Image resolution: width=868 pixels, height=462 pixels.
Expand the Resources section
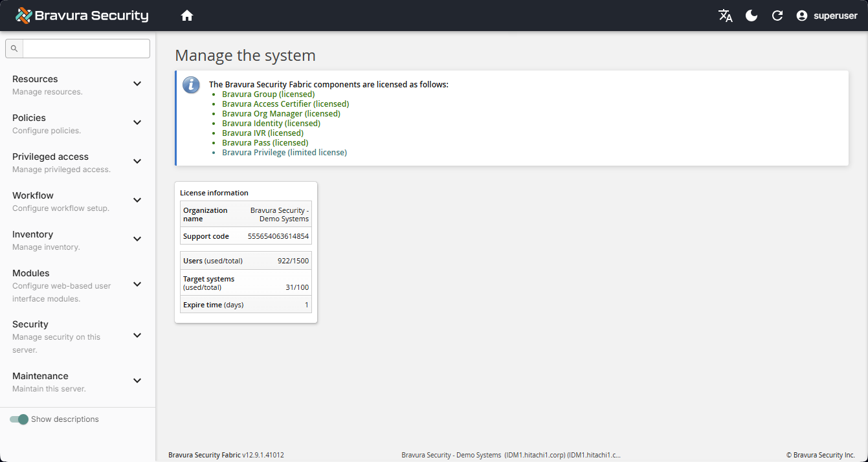point(137,83)
